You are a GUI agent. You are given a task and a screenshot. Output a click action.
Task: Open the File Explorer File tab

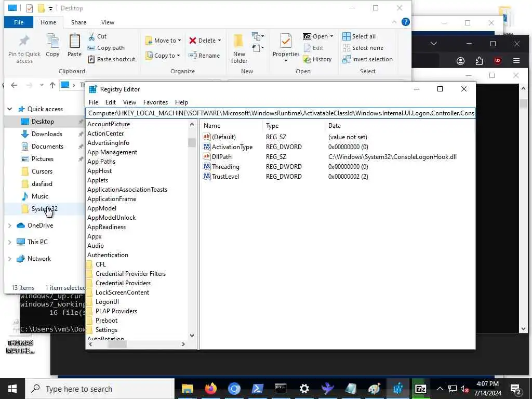pos(19,22)
